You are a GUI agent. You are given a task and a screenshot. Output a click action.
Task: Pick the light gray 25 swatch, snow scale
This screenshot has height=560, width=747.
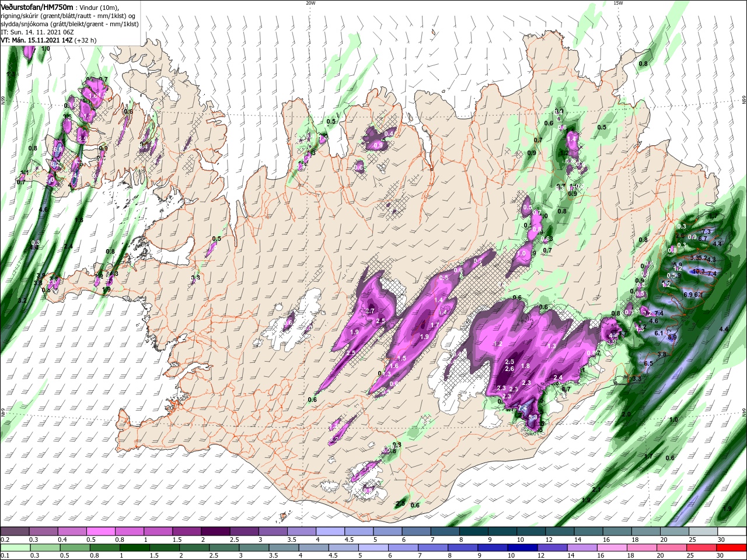click(x=703, y=531)
